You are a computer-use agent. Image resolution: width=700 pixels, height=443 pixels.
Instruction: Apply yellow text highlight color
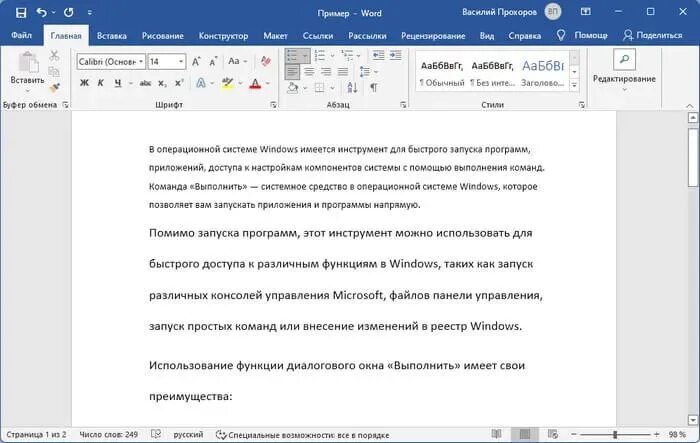[x=228, y=83]
